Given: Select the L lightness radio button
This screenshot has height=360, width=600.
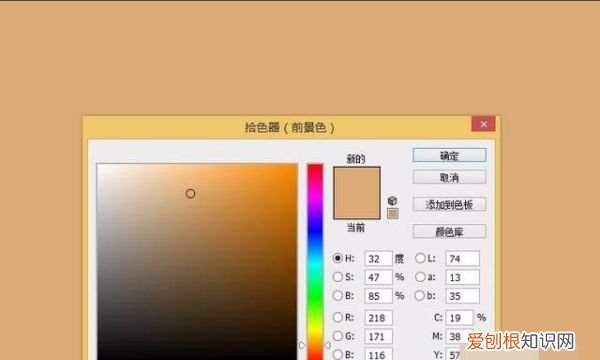Looking at the screenshot, I should pyautogui.click(x=420, y=258).
